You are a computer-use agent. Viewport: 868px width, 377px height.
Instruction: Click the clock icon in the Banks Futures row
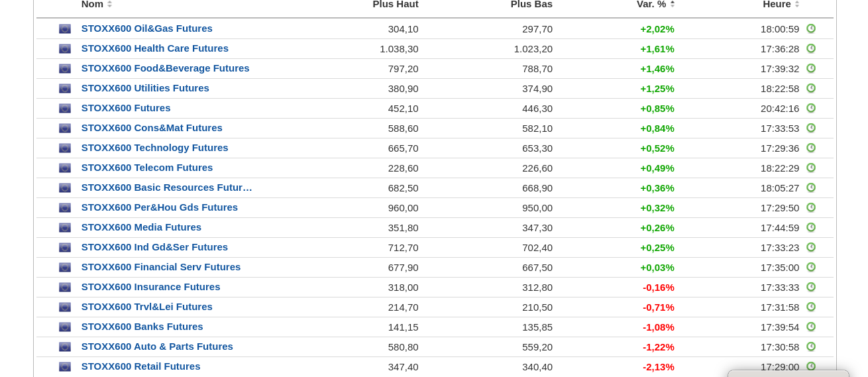pyautogui.click(x=811, y=327)
